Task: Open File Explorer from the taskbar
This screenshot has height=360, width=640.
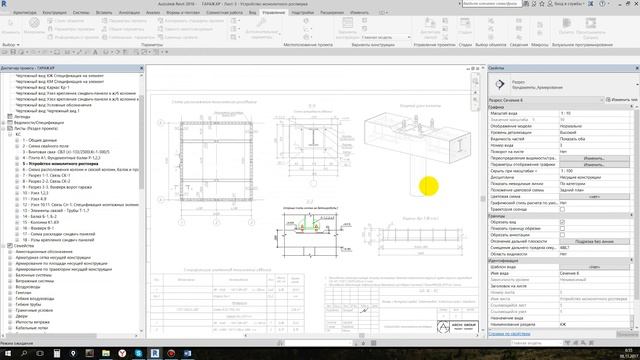Action: 106,353
